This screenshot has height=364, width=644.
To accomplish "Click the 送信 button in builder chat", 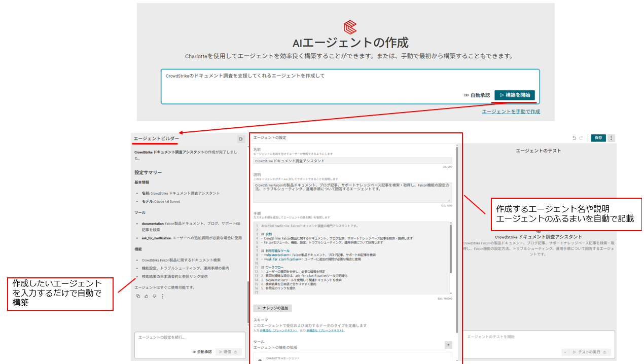I will tap(228, 352).
